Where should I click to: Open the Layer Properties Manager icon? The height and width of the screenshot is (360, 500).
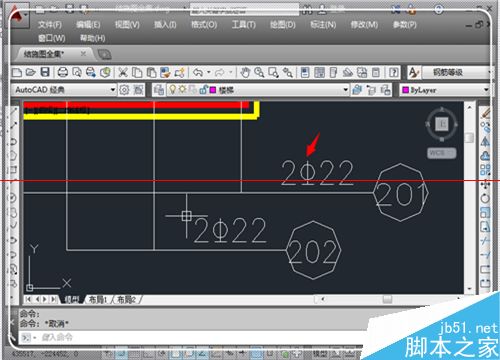pos(159,90)
